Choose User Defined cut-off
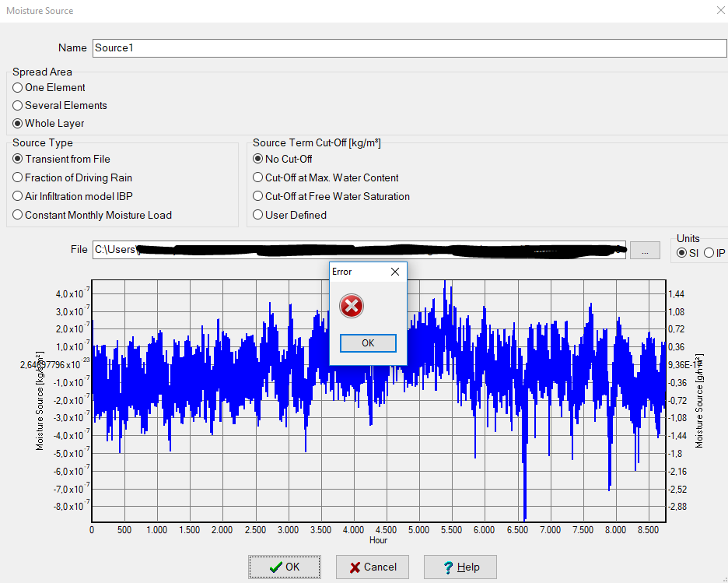 258,216
